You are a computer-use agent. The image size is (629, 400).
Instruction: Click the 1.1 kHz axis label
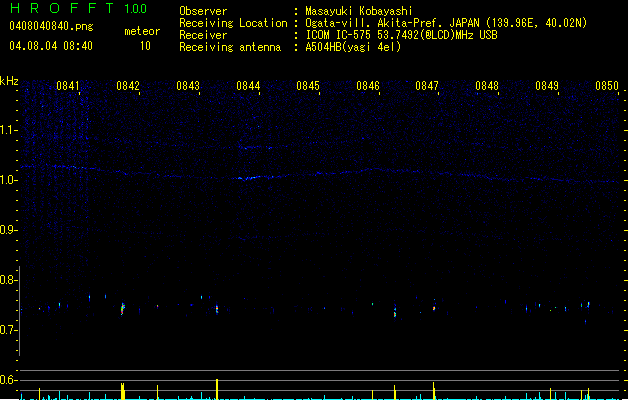pos(9,130)
